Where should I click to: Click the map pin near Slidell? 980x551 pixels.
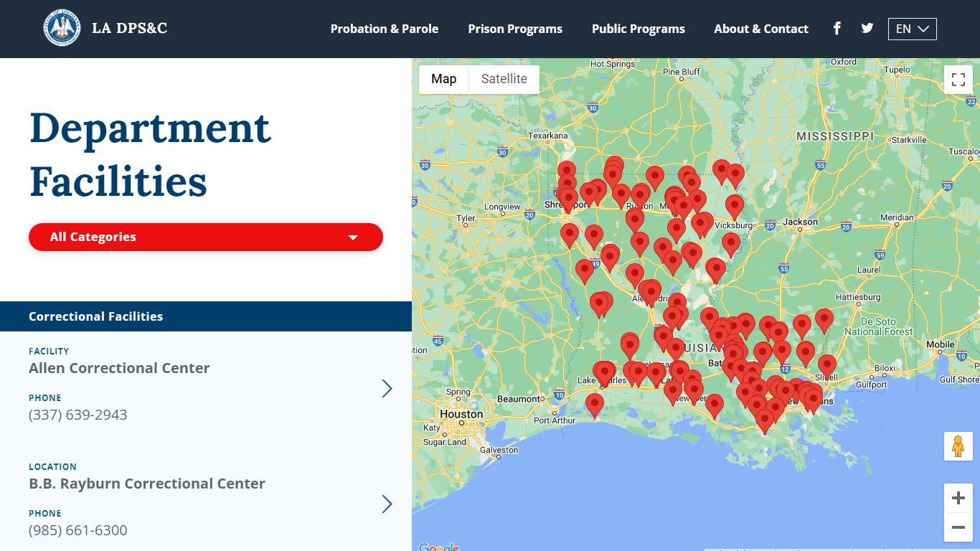click(x=827, y=367)
